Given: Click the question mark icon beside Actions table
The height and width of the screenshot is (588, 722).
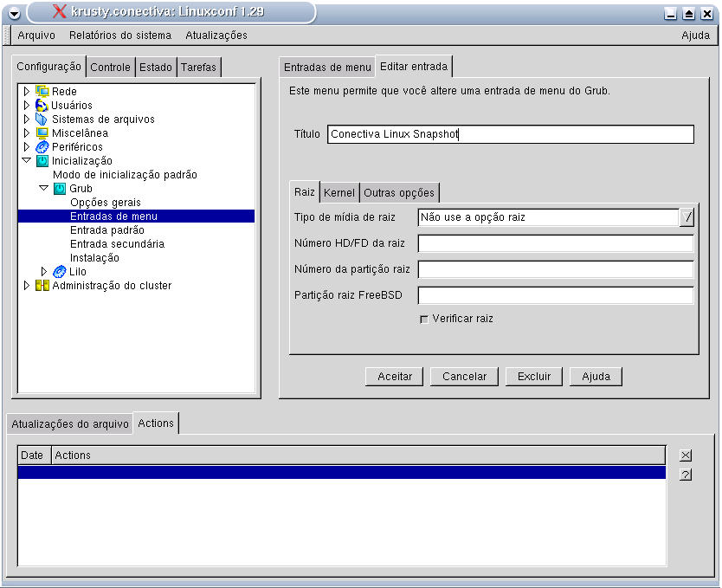Looking at the screenshot, I should pos(686,475).
